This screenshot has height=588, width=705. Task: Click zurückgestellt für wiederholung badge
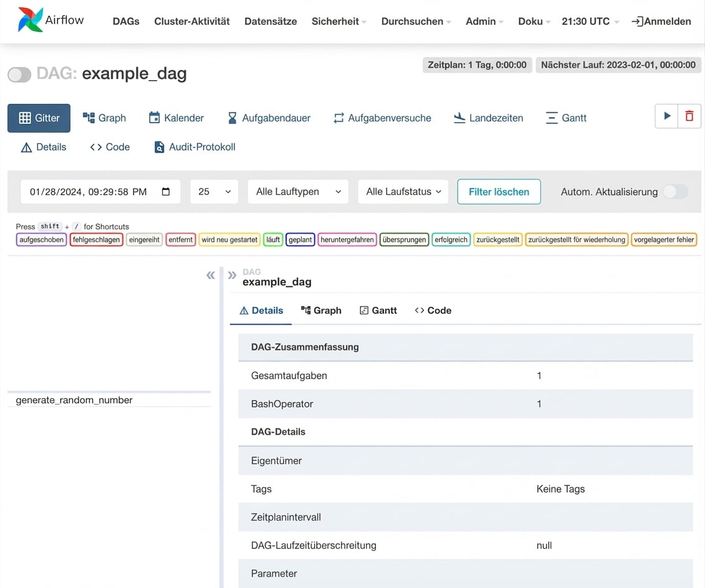[577, 240]
